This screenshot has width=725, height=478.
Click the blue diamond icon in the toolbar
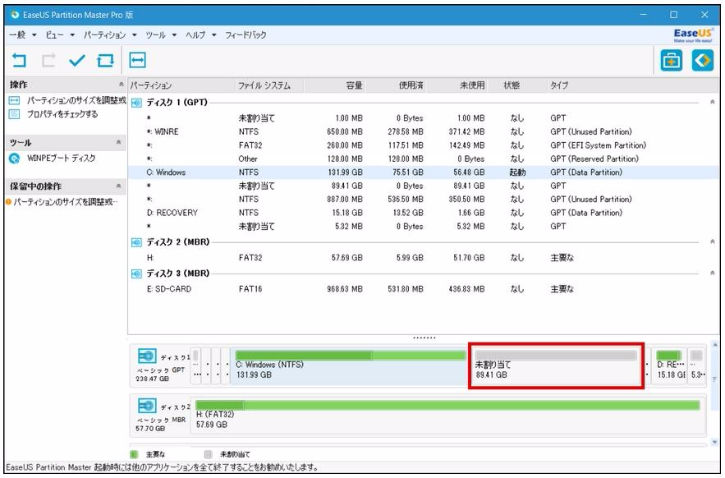pyautogui.click(x=703, y=61)
